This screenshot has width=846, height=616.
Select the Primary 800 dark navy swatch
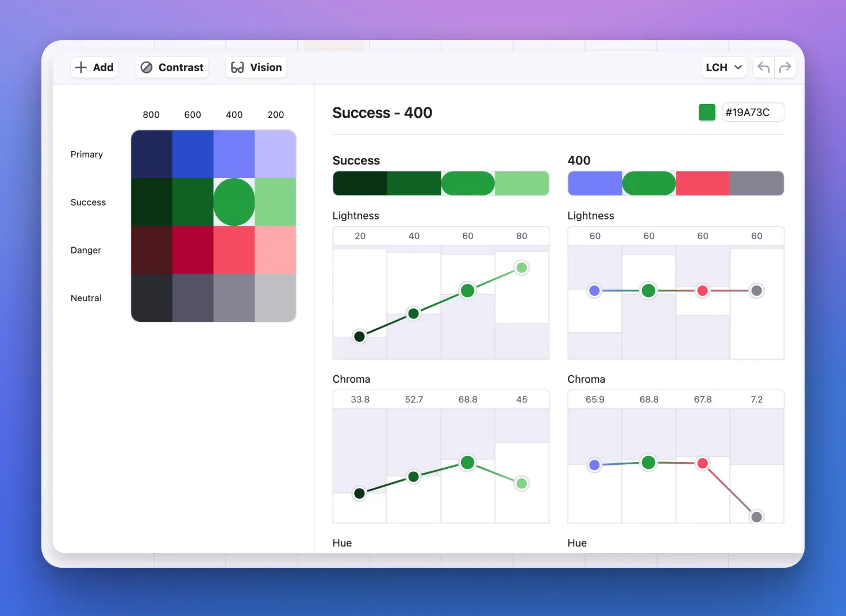152,154
